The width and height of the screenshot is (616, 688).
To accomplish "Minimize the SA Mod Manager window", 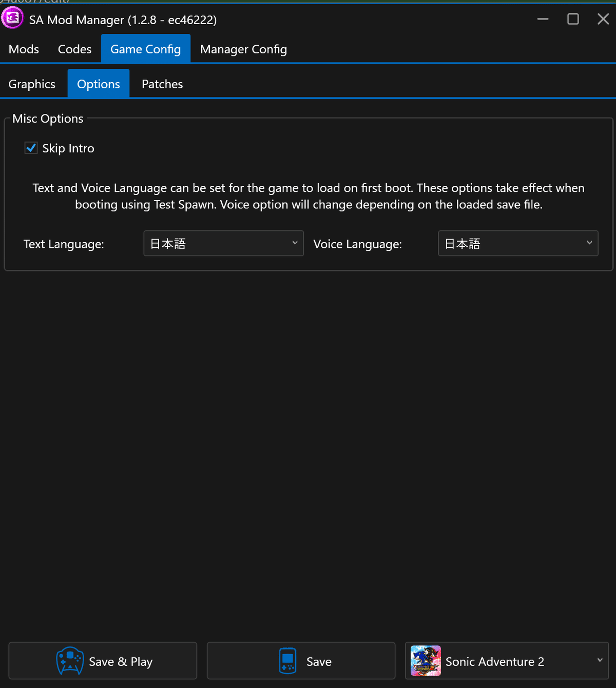I will tap(542, 18).
